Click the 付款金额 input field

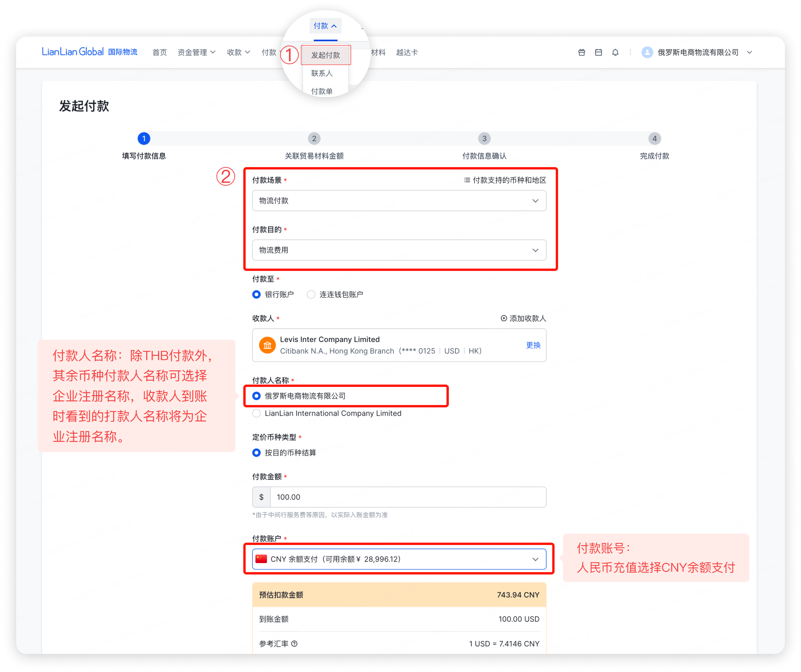pos(408,497)
